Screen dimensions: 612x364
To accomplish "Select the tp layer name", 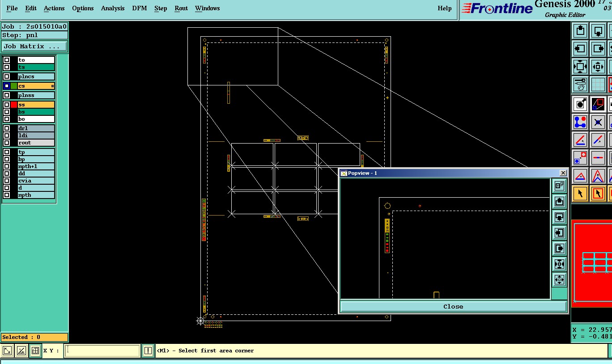I will pyautogui.click(x=36, y=152).
